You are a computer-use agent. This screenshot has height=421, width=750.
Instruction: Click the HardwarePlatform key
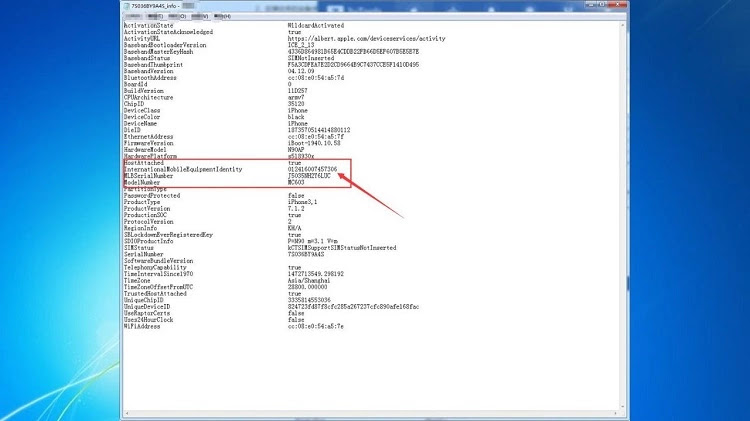150,156
